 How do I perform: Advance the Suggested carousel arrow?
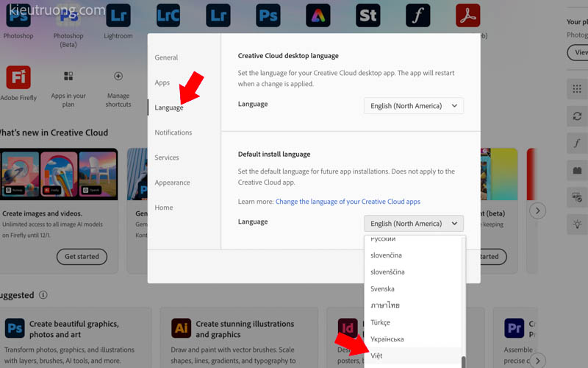(537, 361)
